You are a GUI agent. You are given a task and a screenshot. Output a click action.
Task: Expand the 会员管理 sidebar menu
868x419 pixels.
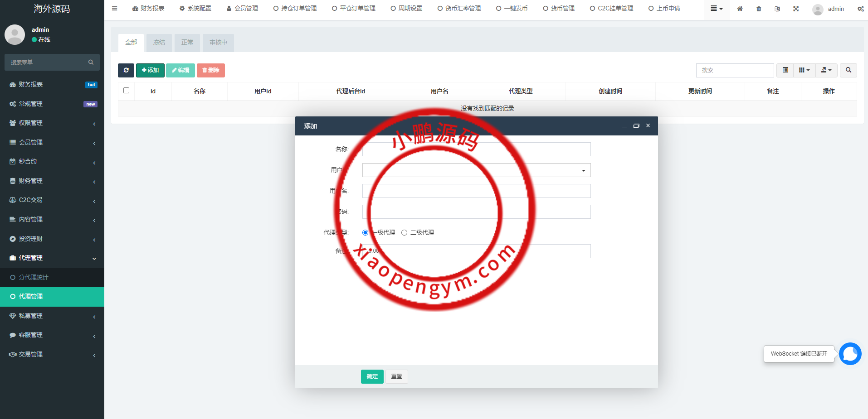click(52, 142)
